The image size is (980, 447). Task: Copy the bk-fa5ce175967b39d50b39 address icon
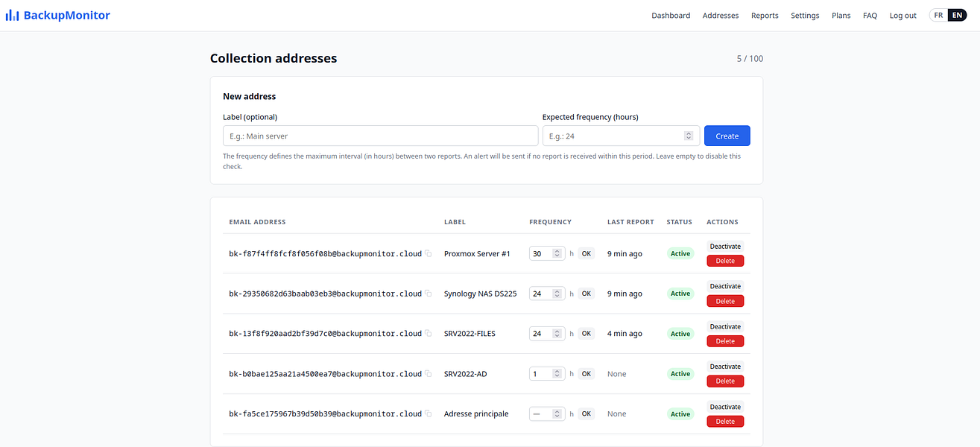(x=429, y=413)
